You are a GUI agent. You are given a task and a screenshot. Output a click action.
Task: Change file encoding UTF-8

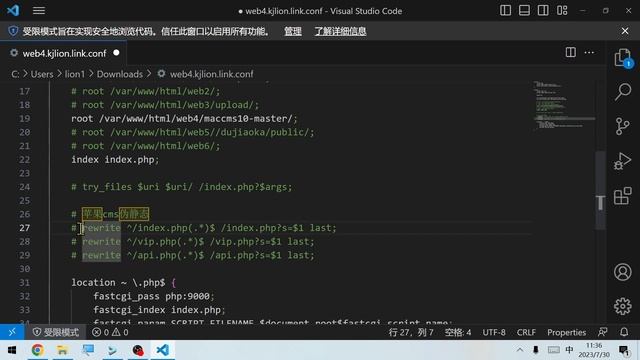(x=494, y=332)
